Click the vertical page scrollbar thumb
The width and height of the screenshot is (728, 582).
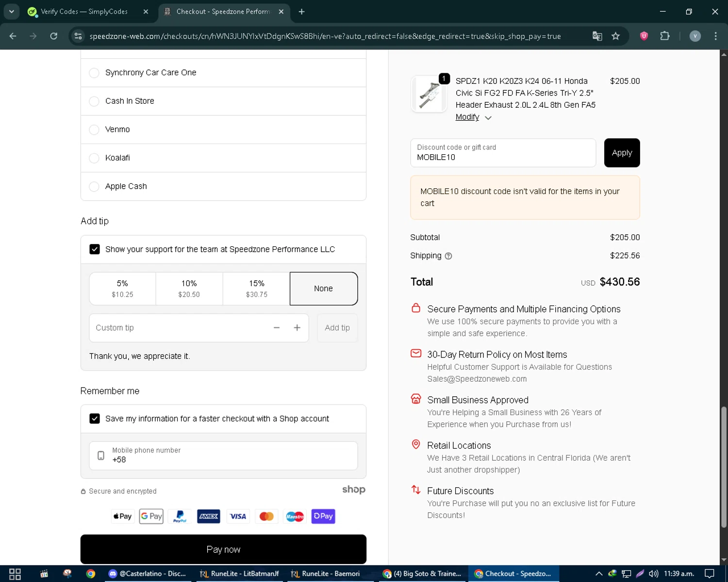[724, 467]
